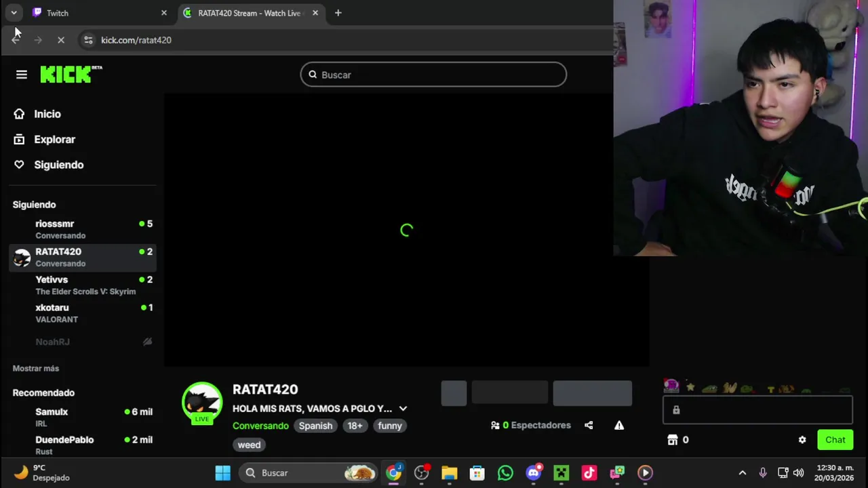Open File Explorer from taskbar
This screenshot has height=488, width=868.
tap(449, 472)
